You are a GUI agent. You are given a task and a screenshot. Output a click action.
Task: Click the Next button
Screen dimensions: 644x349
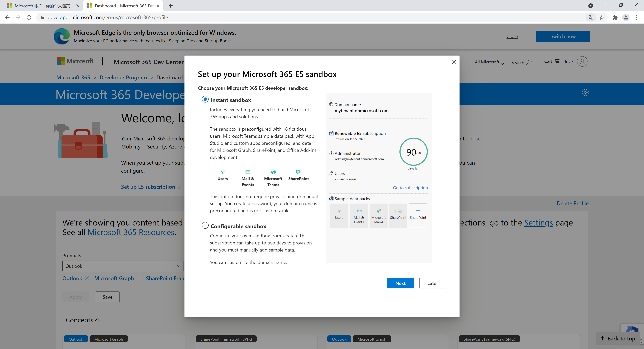(x=400, y=283)
